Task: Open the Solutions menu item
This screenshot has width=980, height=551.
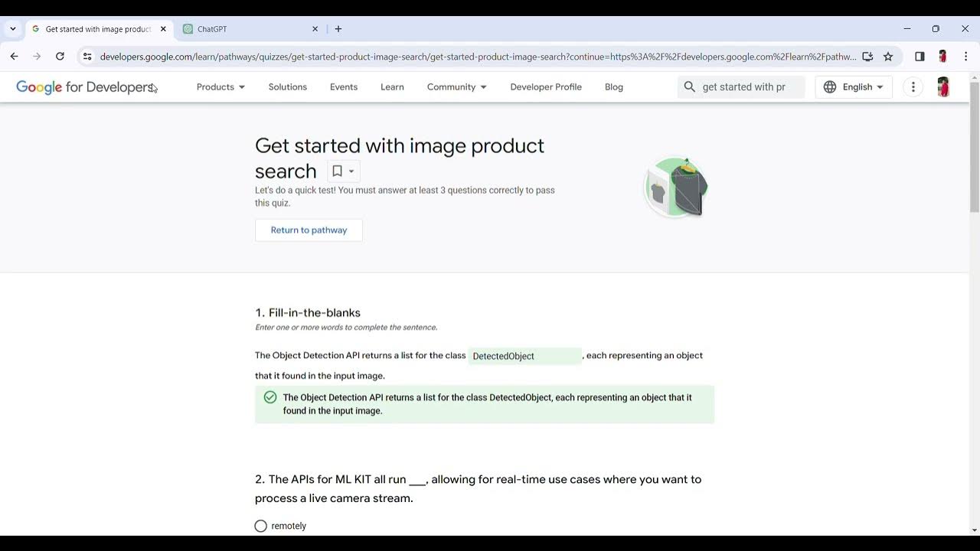Action: click(288, 87)
